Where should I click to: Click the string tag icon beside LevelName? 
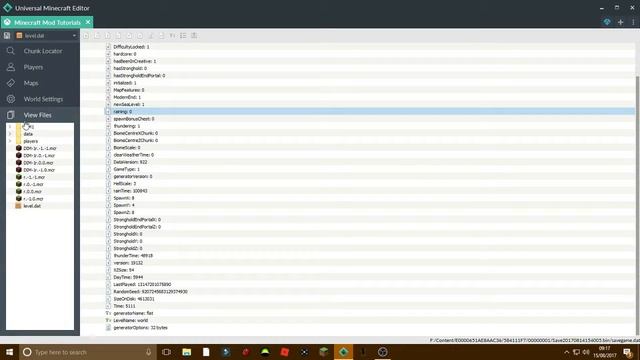click(108, 320)
